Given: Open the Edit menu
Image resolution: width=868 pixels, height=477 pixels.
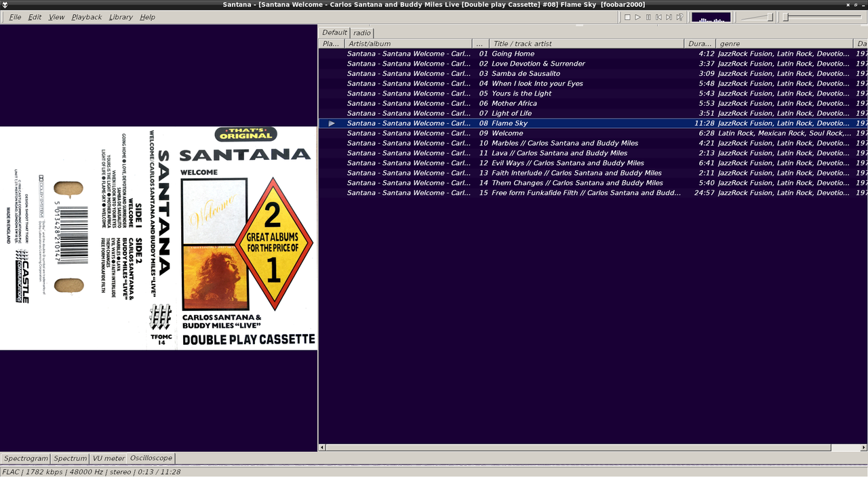Looking at the screenshot, I should (35, 17).
